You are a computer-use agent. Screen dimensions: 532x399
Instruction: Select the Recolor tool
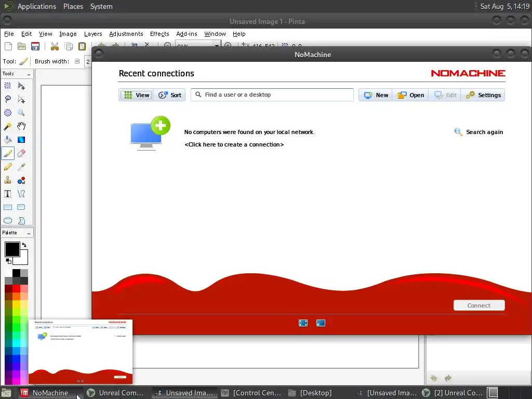coord(21,180)
